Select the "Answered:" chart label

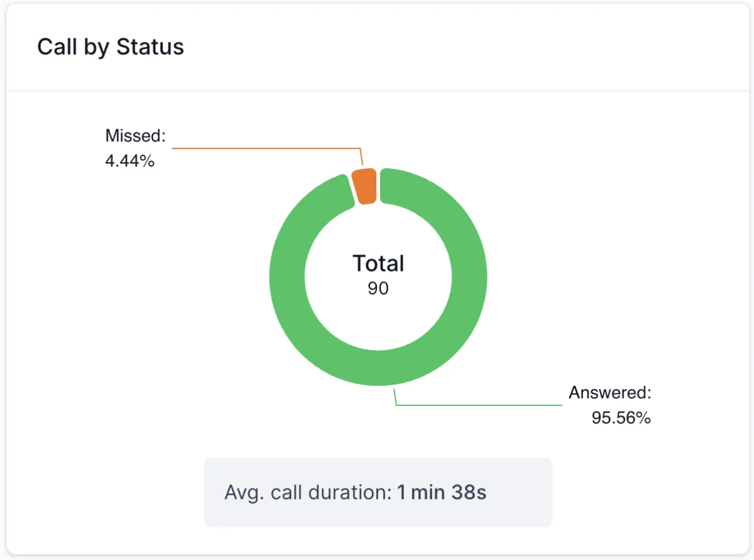pyautogui.click(x=610, y=393)
